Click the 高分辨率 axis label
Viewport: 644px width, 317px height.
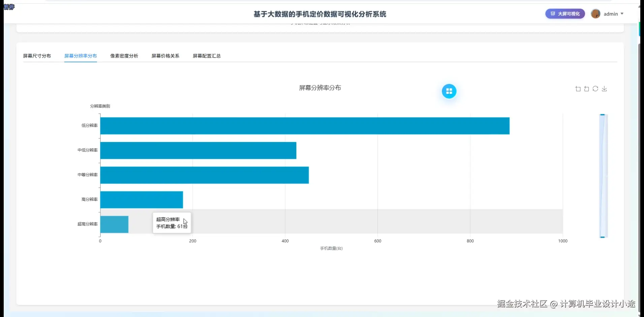click(x=90, y=199)
